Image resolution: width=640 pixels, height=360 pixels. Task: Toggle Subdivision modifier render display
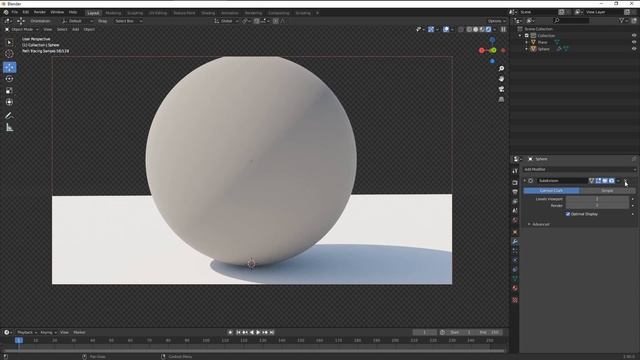[x=611, y=180]
